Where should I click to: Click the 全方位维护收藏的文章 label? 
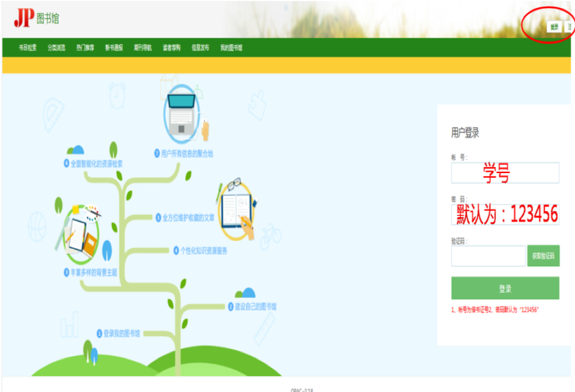185,218
